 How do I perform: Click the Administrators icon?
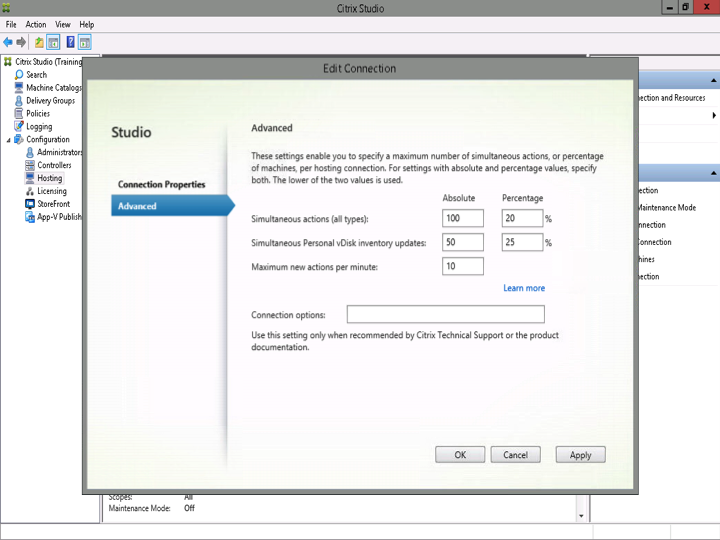30,152
